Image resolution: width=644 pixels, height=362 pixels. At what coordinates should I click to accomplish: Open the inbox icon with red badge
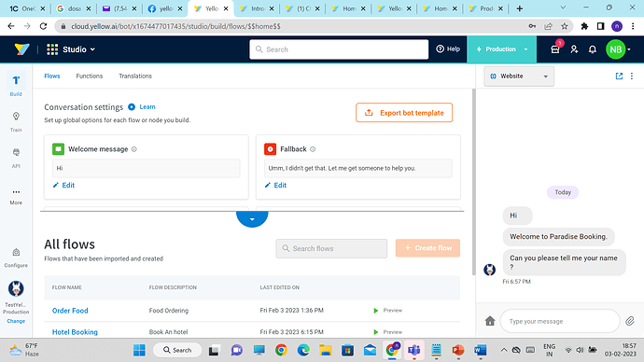[555, 49]
